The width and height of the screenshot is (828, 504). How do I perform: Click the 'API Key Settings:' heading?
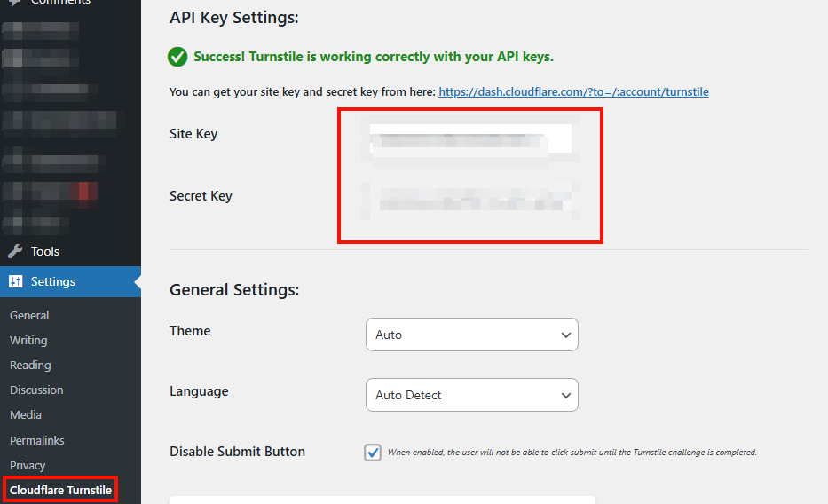coord(234,18)
